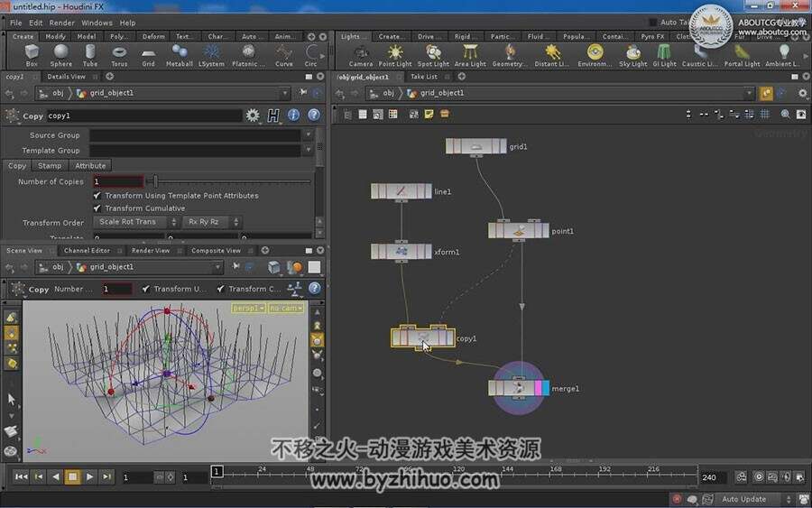This screenshot has height=508, width=812.
Task: Toggle merge1 template flag (pink)
Action: (x=538, y=388)
